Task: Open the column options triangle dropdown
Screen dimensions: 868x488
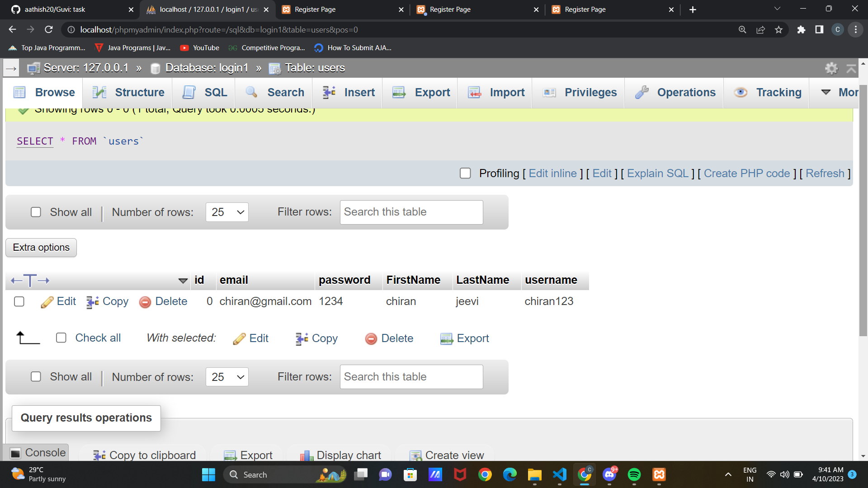Action: click(x=183, y=281)
